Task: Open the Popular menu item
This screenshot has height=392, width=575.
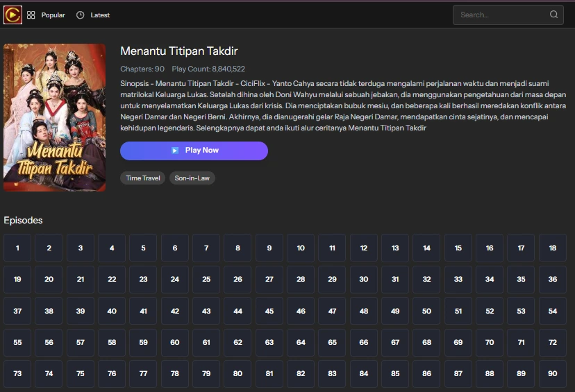Action: pyautogui.click(x=53, y=15)
